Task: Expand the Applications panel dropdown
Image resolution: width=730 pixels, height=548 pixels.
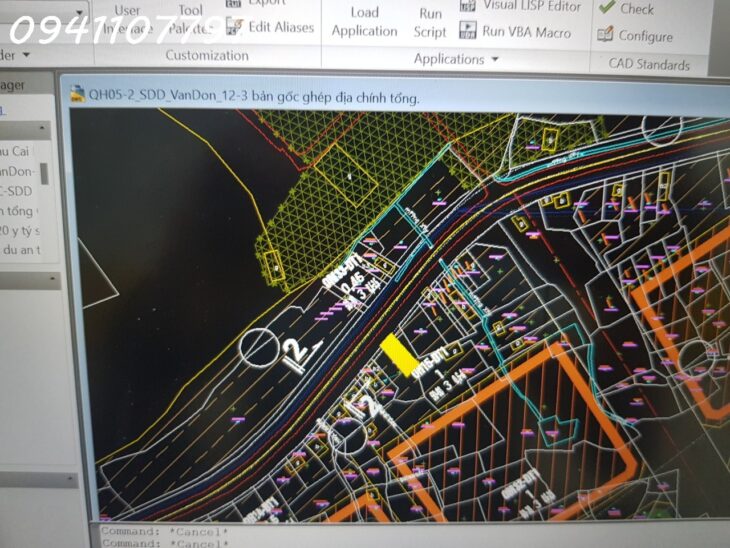Action: point(494,60)
